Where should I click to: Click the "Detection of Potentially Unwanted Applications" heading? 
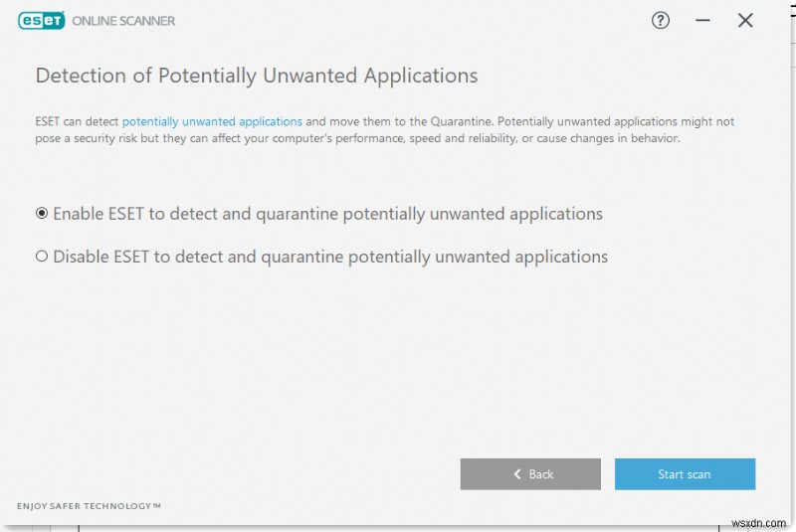(x=257, y=76)
